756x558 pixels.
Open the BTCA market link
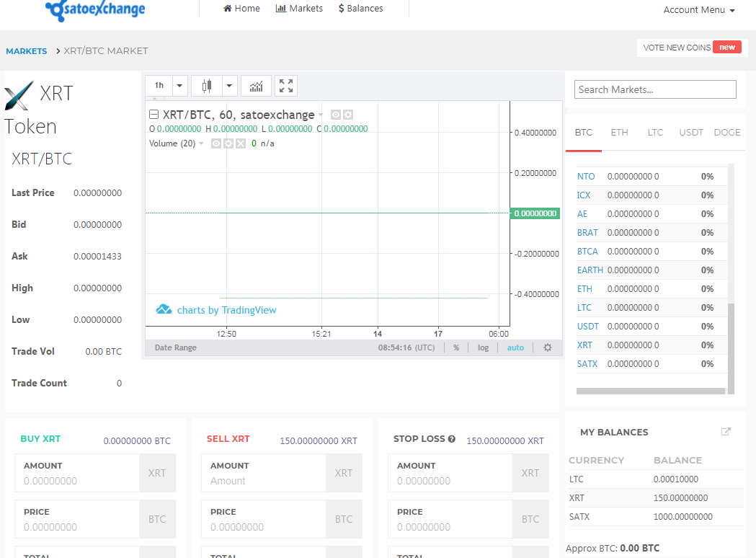587,252
